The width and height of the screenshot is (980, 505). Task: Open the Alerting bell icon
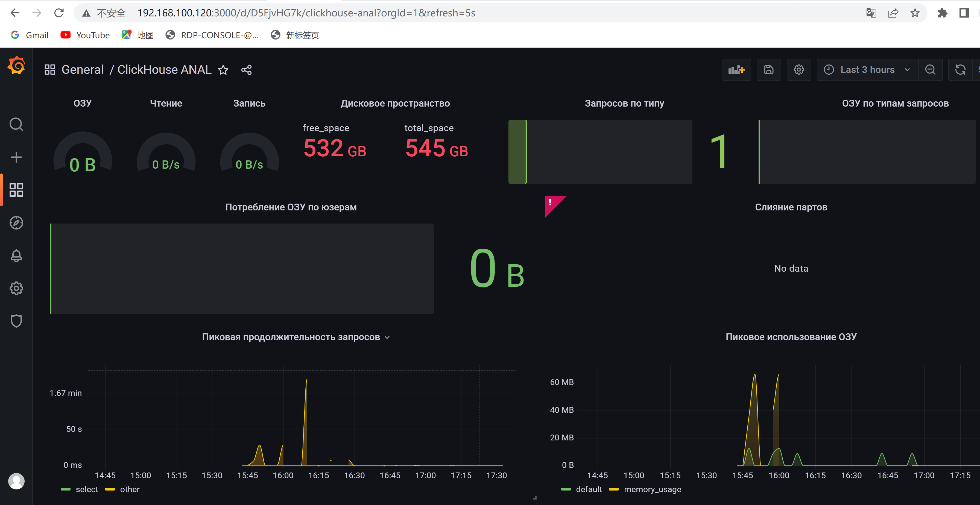click(x=16, y=256)
